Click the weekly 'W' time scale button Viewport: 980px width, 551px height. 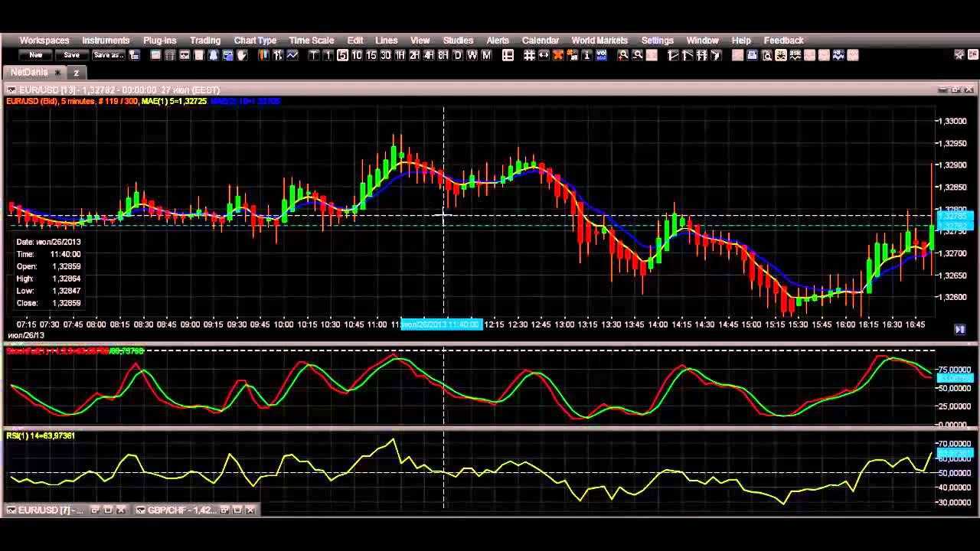472,55
